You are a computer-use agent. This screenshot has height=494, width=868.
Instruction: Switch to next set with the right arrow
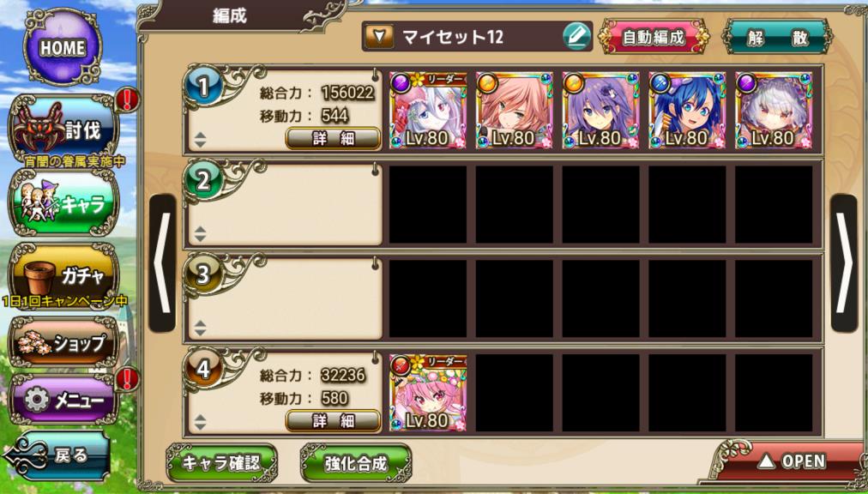tap(844, 263)
